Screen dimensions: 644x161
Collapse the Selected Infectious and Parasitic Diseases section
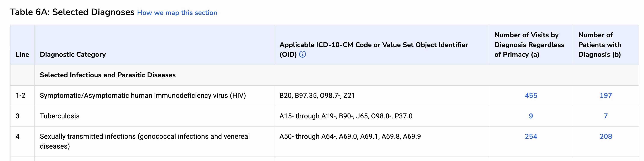(108, 75)
